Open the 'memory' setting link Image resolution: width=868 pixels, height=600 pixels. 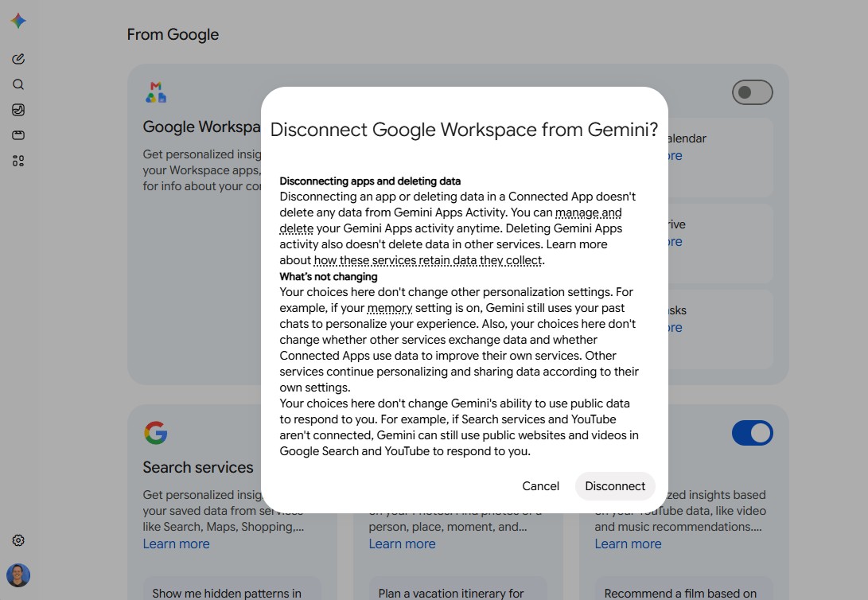pos(390,308)
